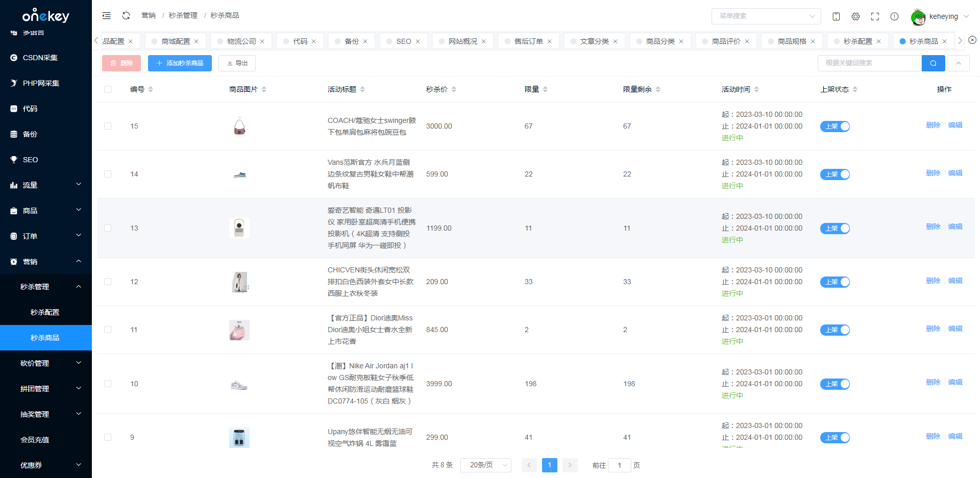Open 秒杀配置 in the sidebar
The image size is (980, 478).
click(46, 312)
